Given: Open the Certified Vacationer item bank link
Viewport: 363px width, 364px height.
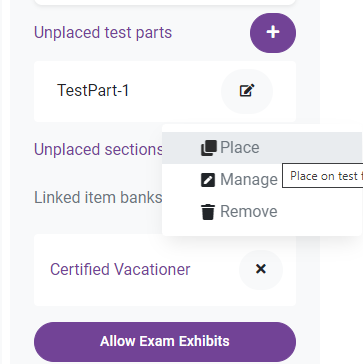Looking at the screenshot, I should [120, 269].
